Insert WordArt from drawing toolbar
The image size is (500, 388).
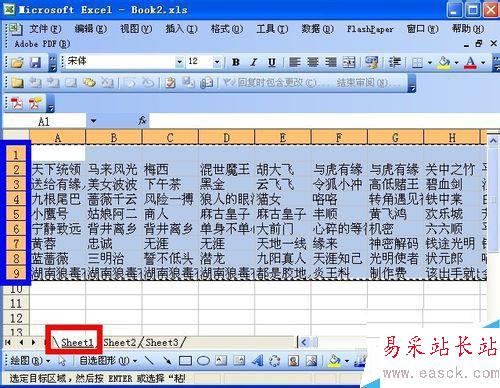(x=257, y=361)
